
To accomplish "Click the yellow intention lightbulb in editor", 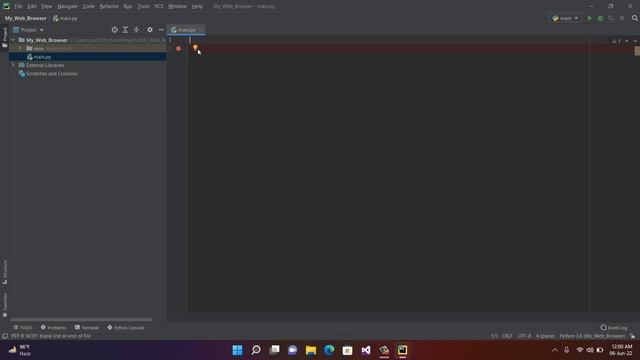I will pyautogui.click(x=195, y=48).
